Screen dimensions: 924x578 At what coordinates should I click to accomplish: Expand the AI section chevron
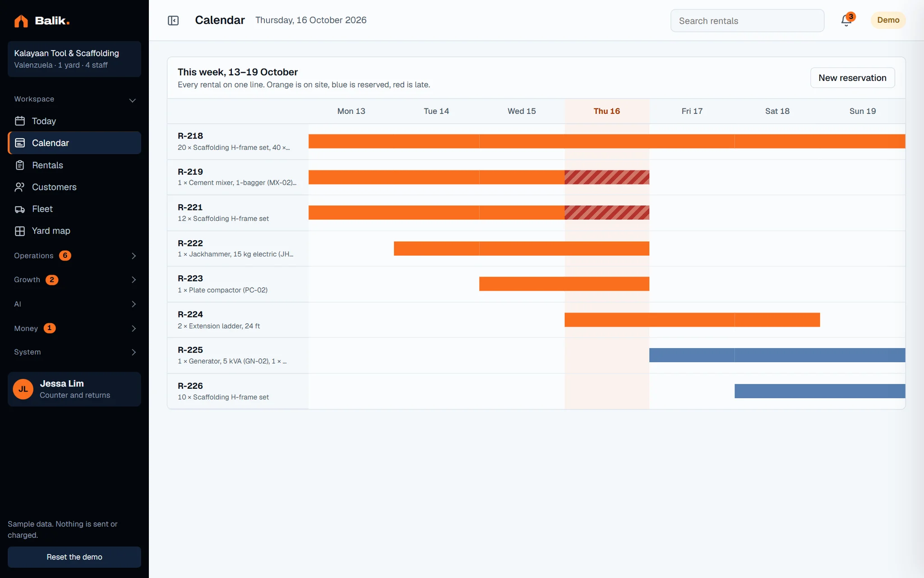(134, 304)
